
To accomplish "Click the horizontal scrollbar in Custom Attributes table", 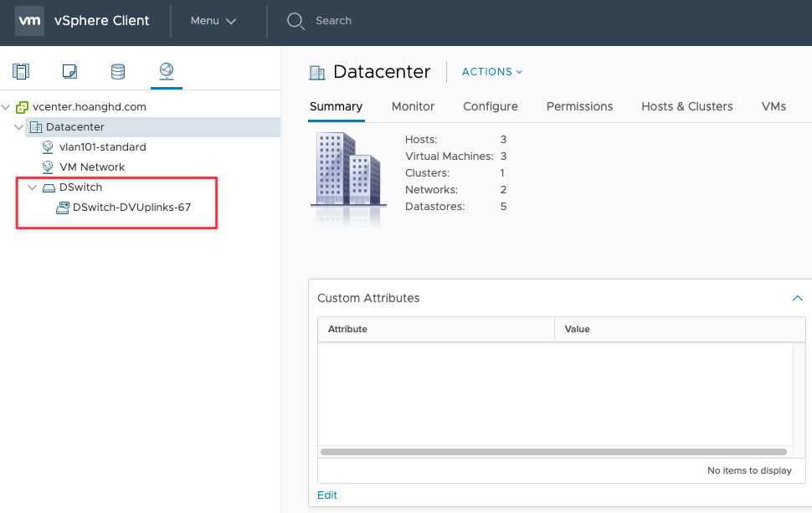I will (x=553, y=452).
